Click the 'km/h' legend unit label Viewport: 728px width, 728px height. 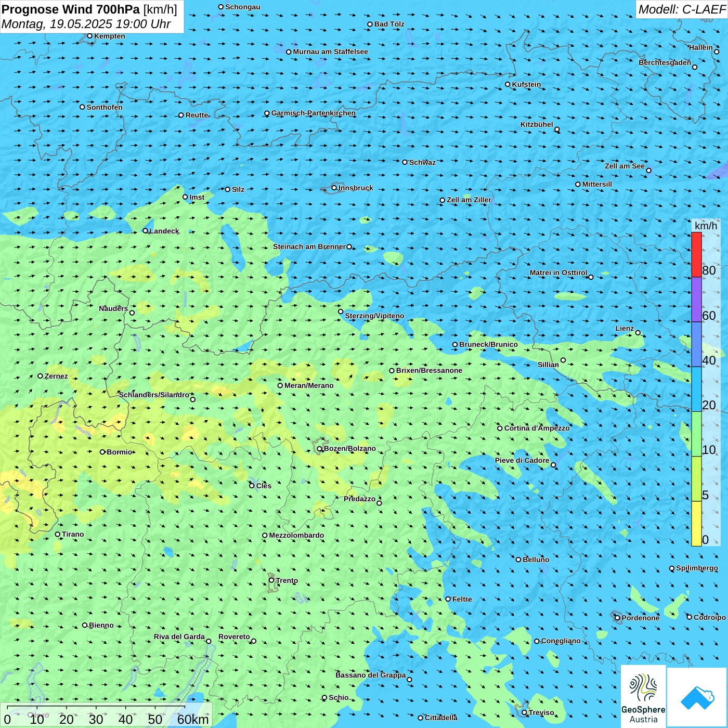pyautogui.click(x=706, y=226)
